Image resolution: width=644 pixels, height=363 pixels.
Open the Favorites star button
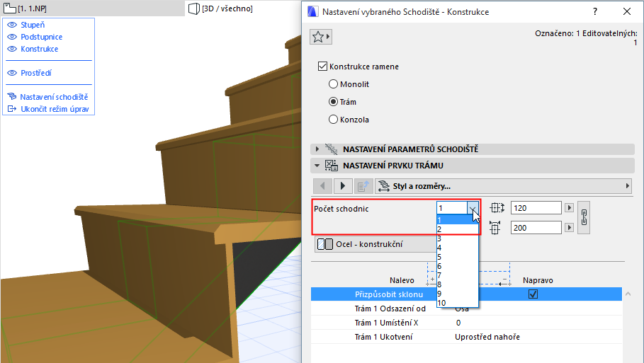tap(321, 37)
